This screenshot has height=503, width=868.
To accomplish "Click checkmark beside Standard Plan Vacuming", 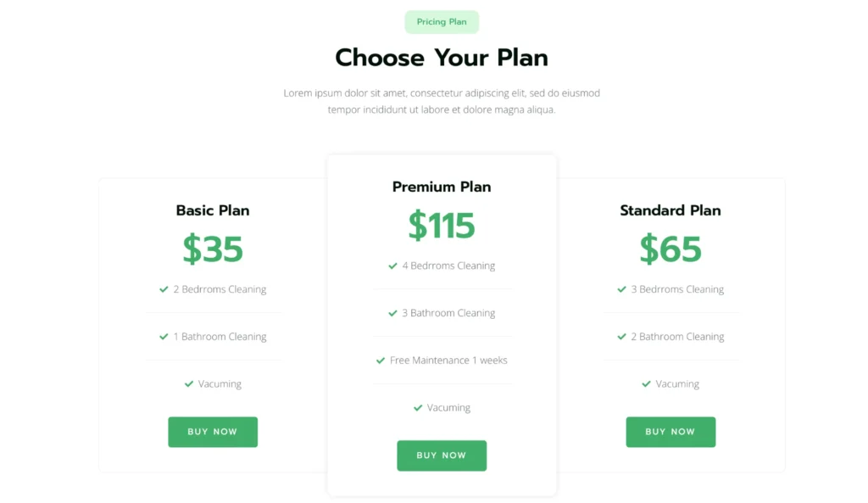I will click(646, 384).
